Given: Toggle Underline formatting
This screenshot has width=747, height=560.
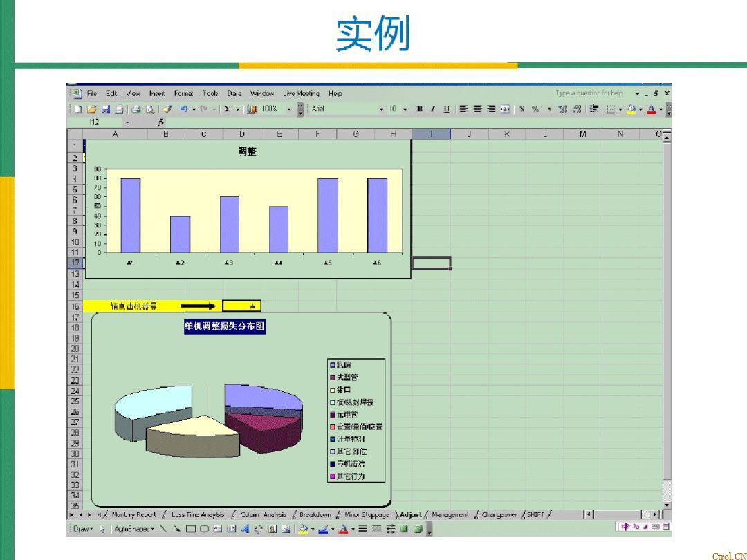Looking at the screenshot, I should 446,109.
